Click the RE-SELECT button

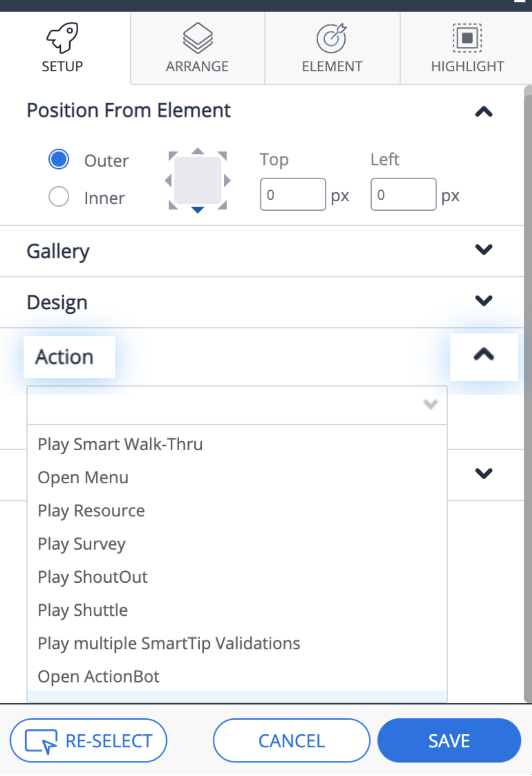(88, 740)
